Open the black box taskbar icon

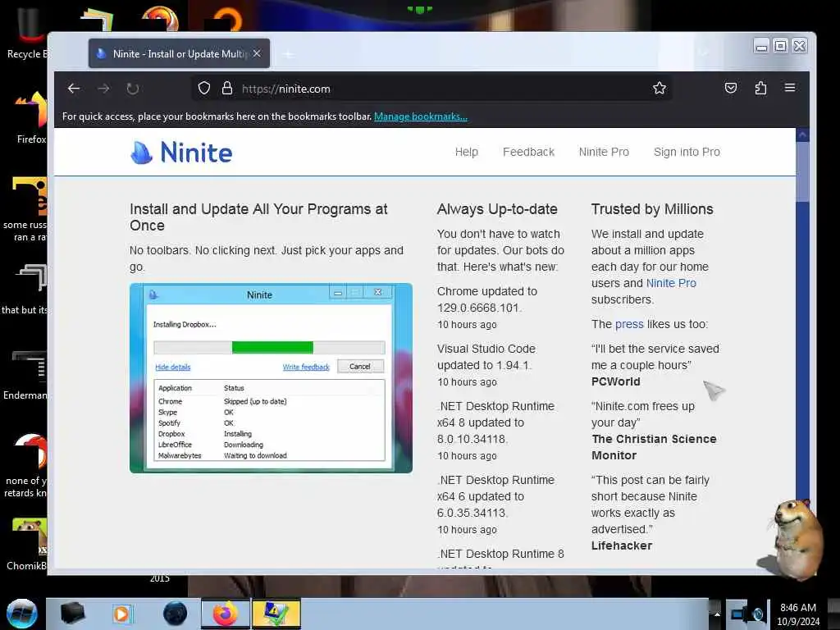click(x=73, y=614)
